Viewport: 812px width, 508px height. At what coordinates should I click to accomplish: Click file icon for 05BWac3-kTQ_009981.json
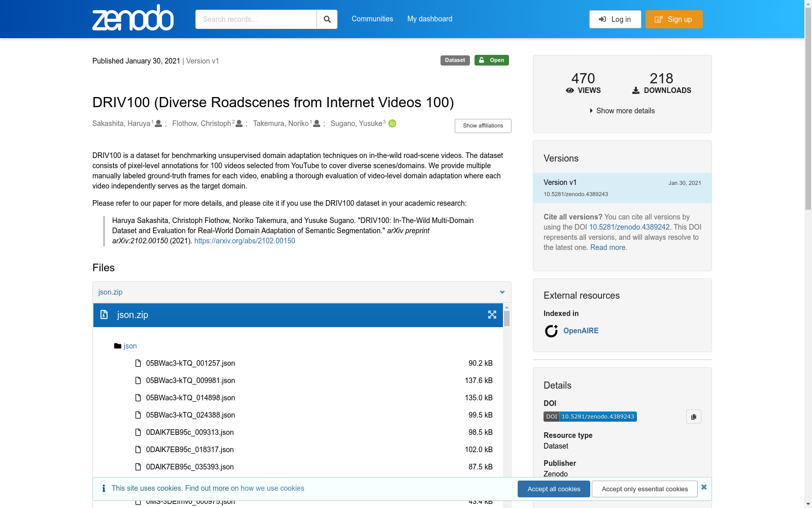(138, 380)
